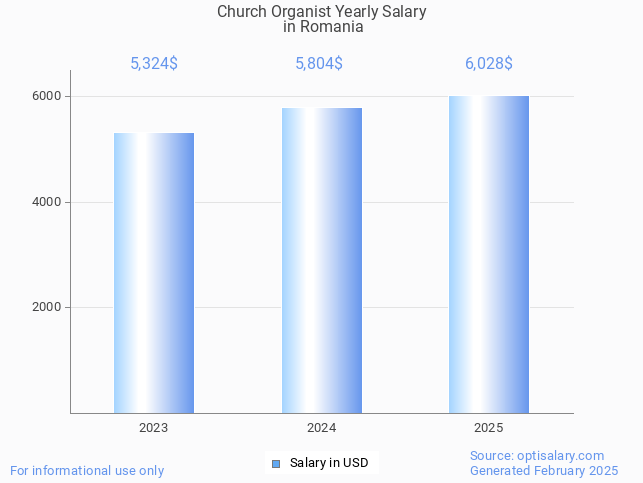
Task: Click the blue legend swatch square
Action: tap(276, 464)
